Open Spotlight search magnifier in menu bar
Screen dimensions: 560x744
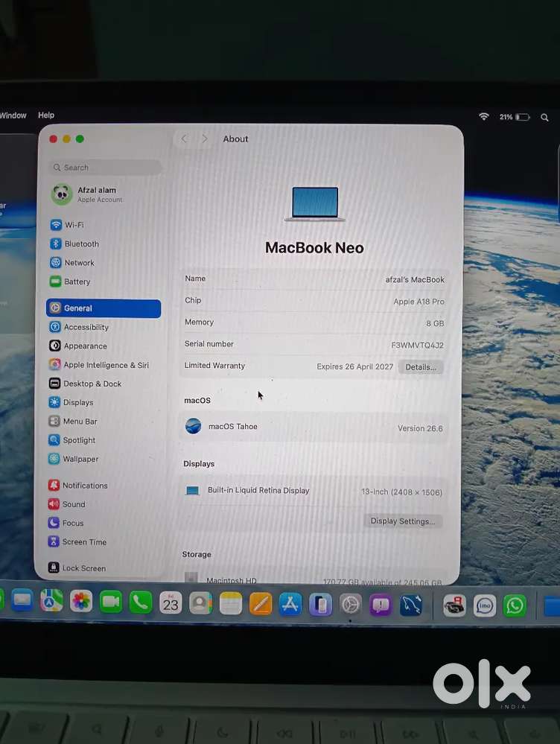[544, 117]
